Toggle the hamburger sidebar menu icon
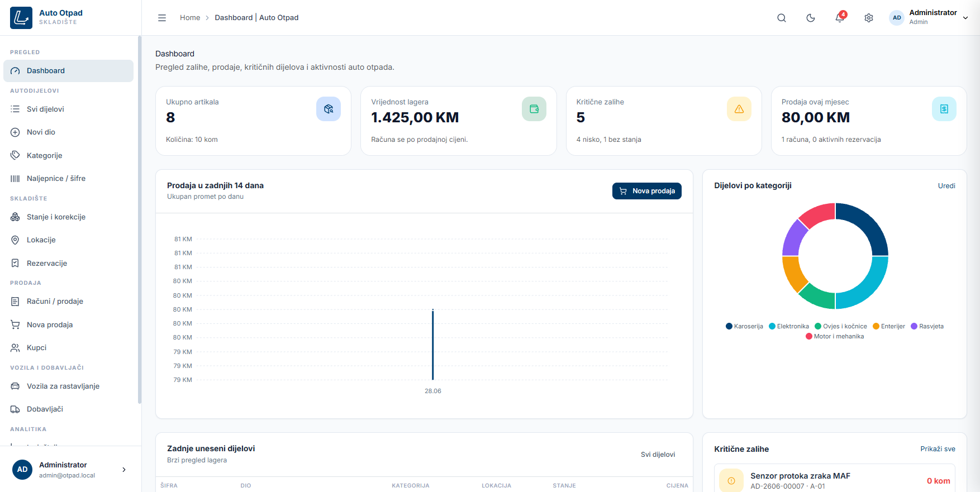 162,18
